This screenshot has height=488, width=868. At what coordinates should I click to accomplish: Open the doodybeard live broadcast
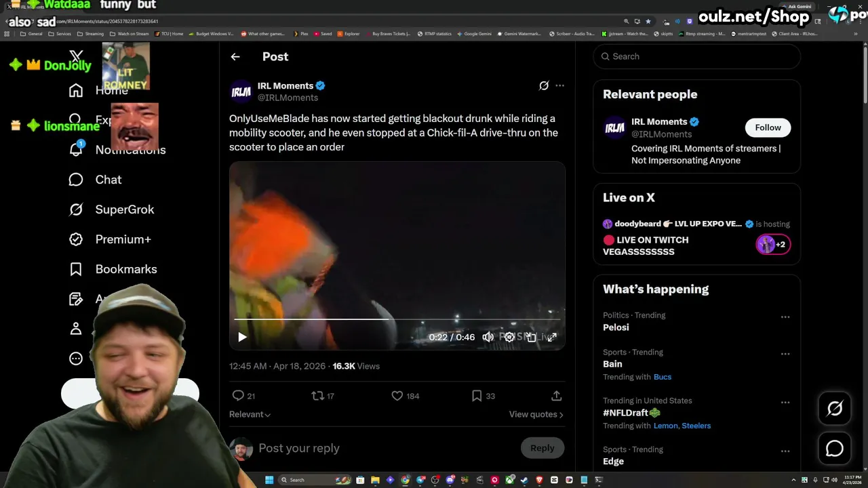point(696,237)
